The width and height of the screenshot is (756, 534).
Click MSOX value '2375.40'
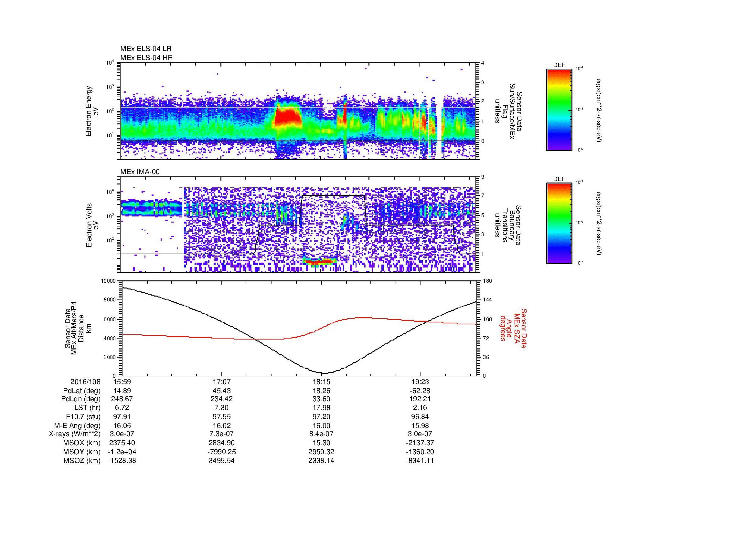122,443
